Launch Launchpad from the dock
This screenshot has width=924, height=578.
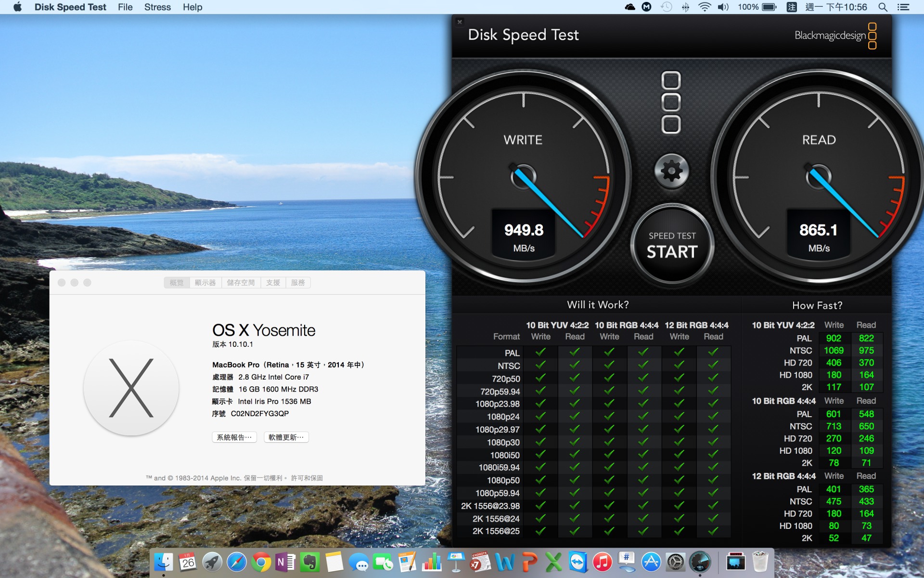212,562
